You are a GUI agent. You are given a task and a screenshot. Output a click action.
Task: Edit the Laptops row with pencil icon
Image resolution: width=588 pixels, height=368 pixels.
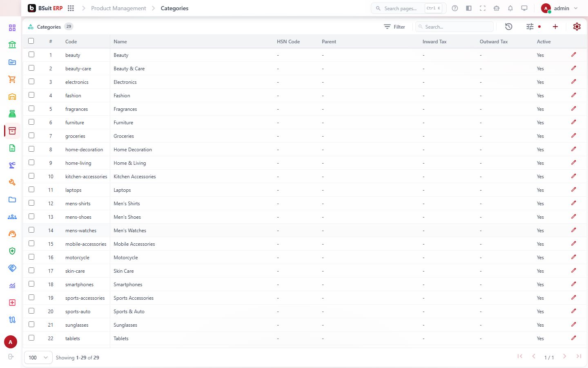click(x=574, y=190)
